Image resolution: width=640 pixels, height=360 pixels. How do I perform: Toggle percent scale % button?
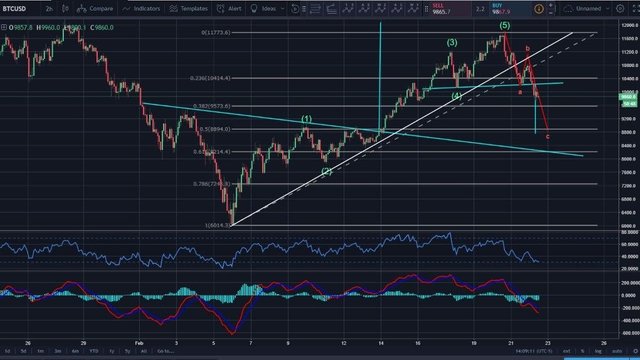582,351
